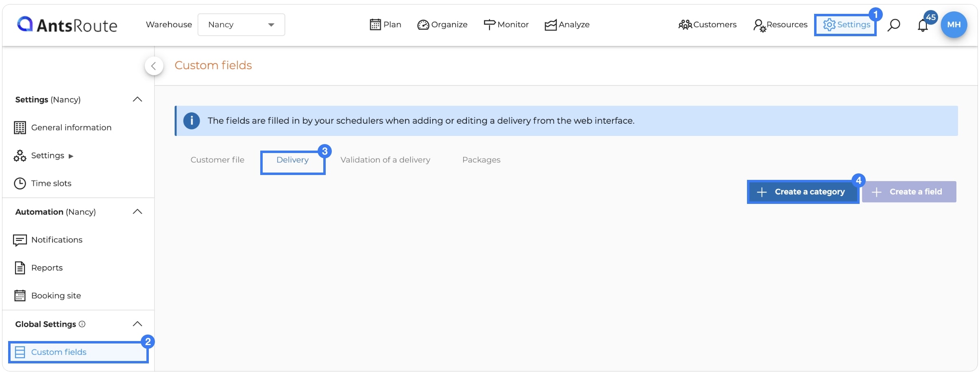Click the Reports document icon
The height and width of the screenshot is (374, 980).
[20, 268]
